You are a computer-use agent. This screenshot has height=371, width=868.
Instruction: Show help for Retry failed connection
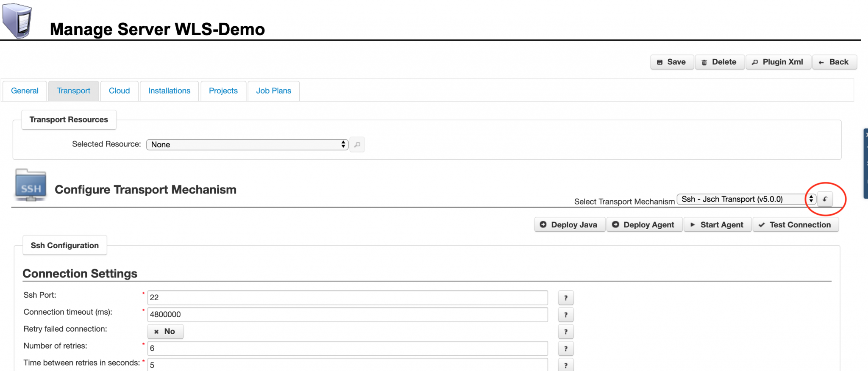point(565,332)
